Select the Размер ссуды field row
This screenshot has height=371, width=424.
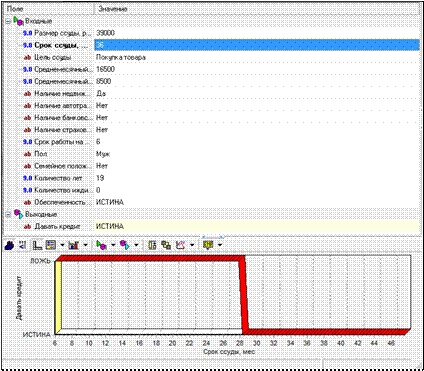click(x=211, y=33)
